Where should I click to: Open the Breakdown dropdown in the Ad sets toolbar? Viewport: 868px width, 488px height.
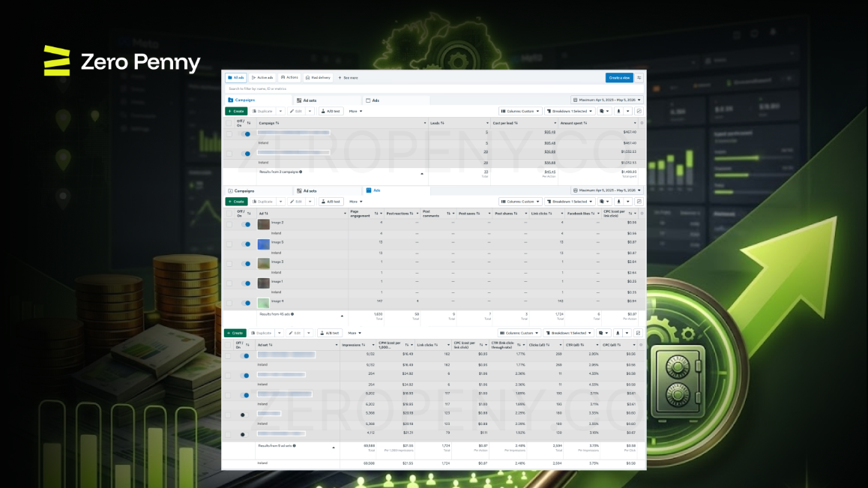coord(568,333)
